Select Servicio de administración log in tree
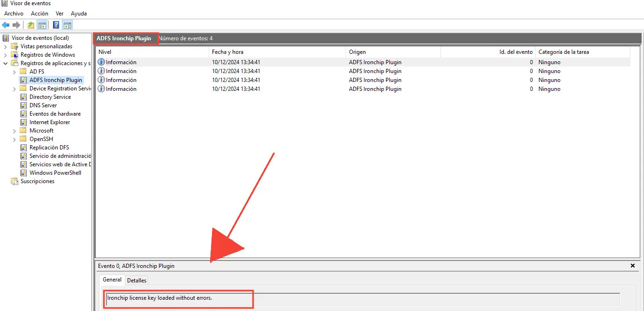Viewport: 644px width, 311px height. click(60, 156)
